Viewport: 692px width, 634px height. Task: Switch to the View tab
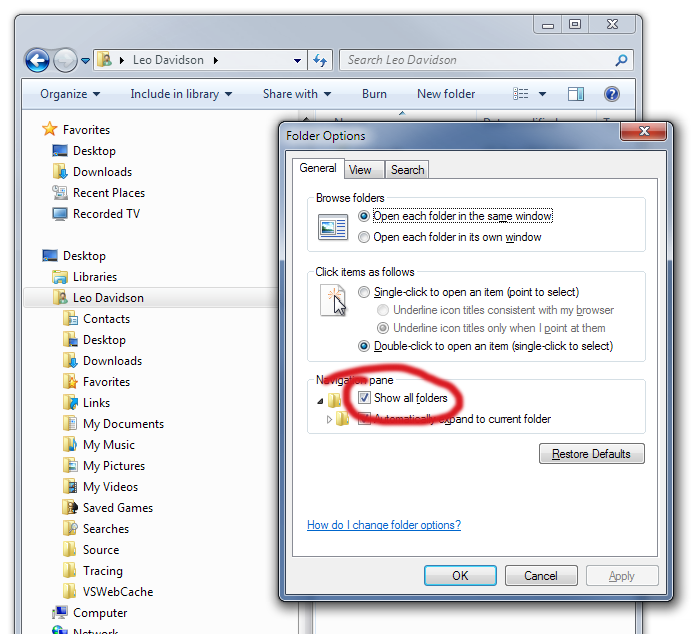pos(360,170)
